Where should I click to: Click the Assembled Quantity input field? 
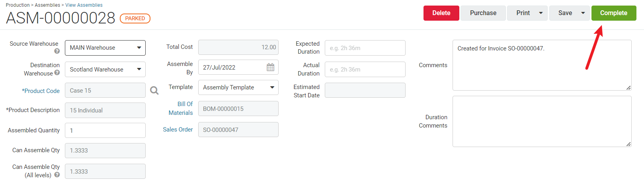point(105,130)
